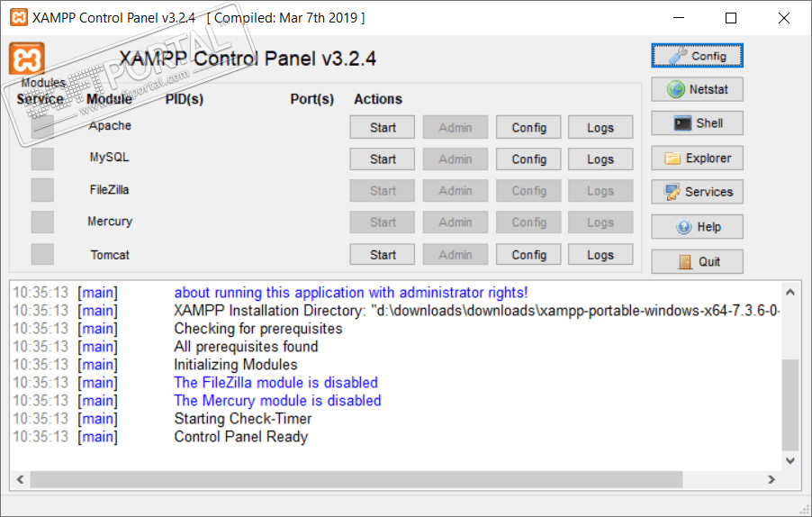The width and height of the screenshot is (812, 517).
Task: Click the Mercury Config button
Action: 528,222
